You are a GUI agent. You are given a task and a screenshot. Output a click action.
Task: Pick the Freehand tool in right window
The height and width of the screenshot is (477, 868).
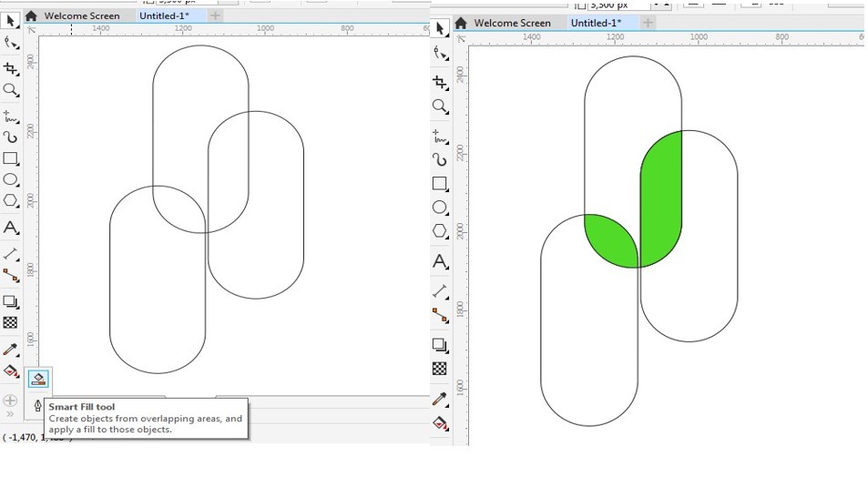[441, 136]
